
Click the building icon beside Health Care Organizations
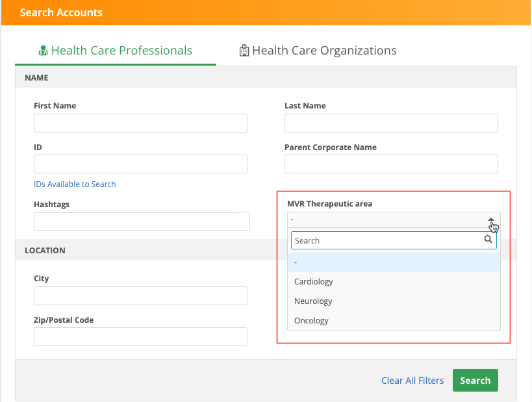(244, 51)
